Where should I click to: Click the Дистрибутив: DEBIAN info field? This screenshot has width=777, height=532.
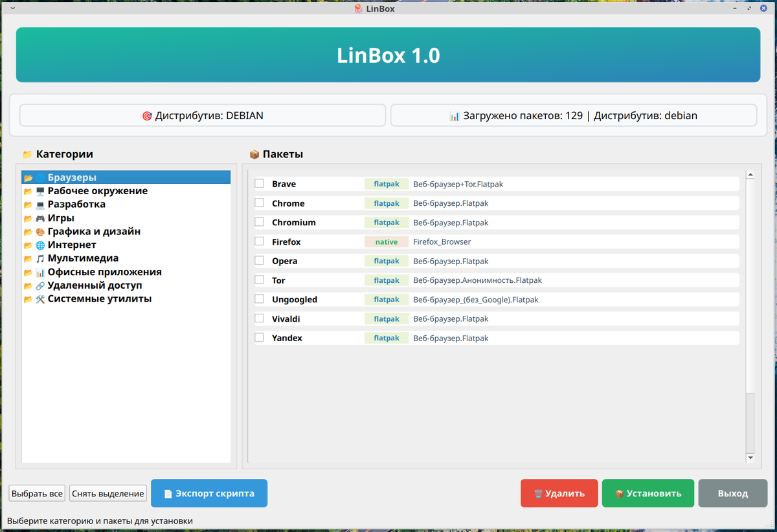(x=203, y=116)
